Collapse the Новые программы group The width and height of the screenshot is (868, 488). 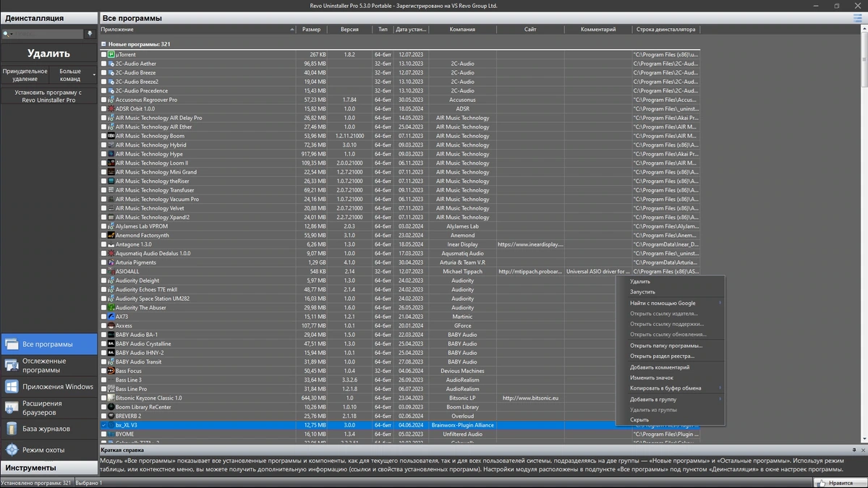(103, 44)
